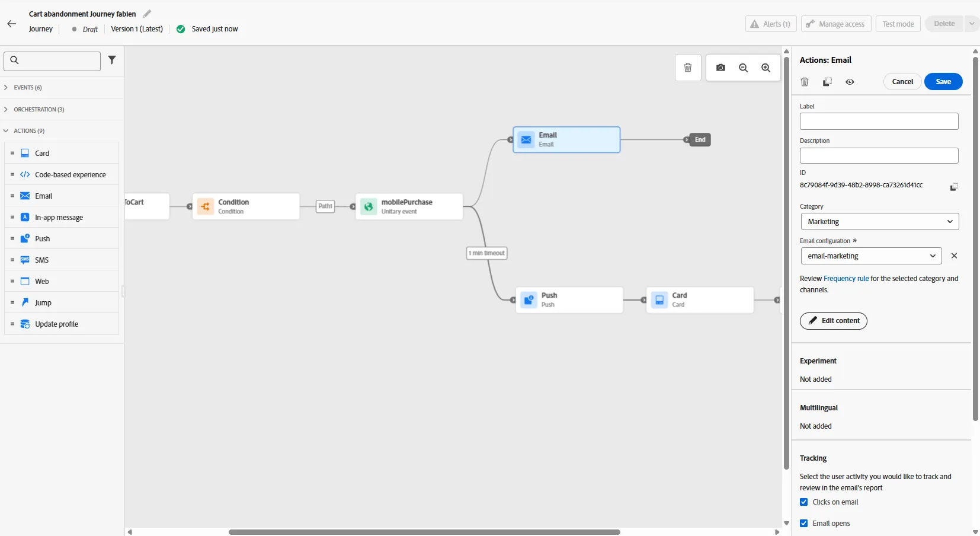The height and width of the screenshot is (536, 980).
Task: Click the canvas horizontal scrollbar
Action: [x=424, y=532]
